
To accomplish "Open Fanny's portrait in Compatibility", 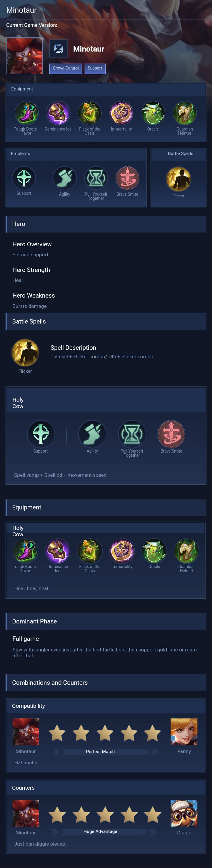I will point(184,732).
